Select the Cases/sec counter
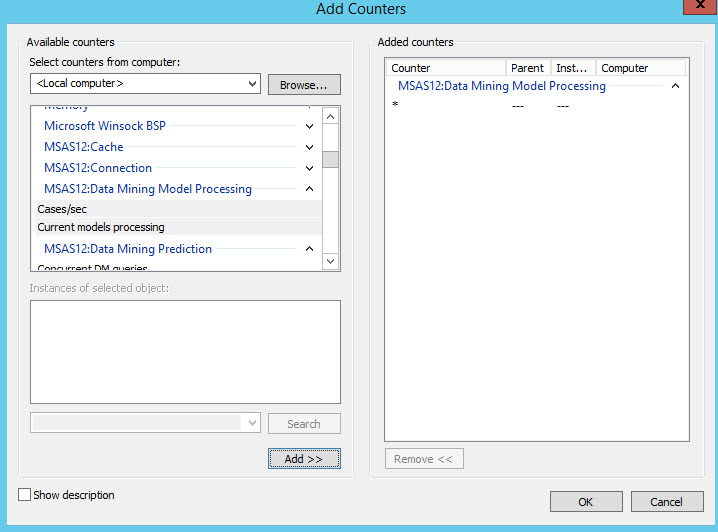 click(62, 210)
